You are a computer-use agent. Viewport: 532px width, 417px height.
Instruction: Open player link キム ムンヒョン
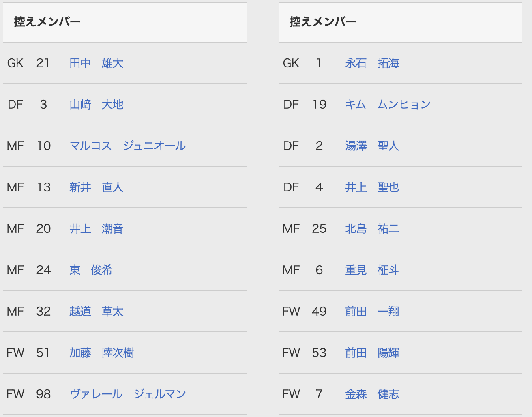(x=388, y=105)
